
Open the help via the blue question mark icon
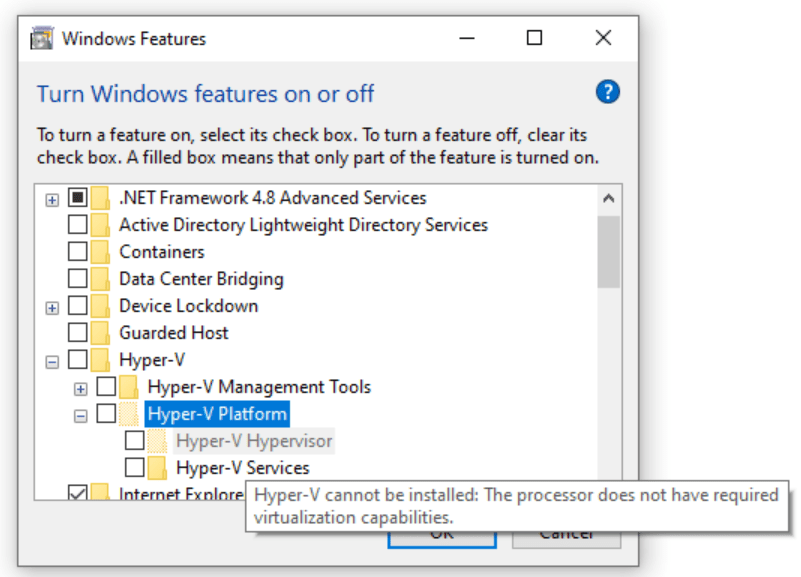tap(607, 91)
